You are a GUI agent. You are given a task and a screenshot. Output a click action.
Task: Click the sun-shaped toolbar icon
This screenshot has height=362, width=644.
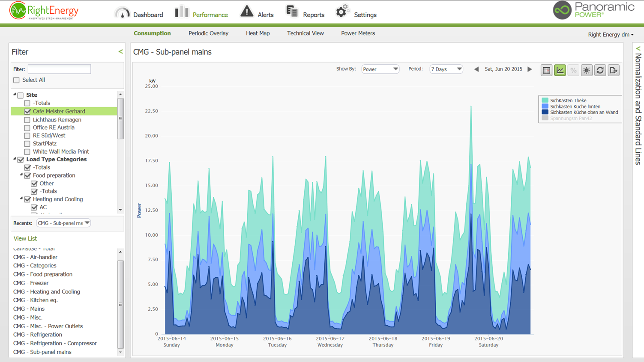[x=587, y=71]
